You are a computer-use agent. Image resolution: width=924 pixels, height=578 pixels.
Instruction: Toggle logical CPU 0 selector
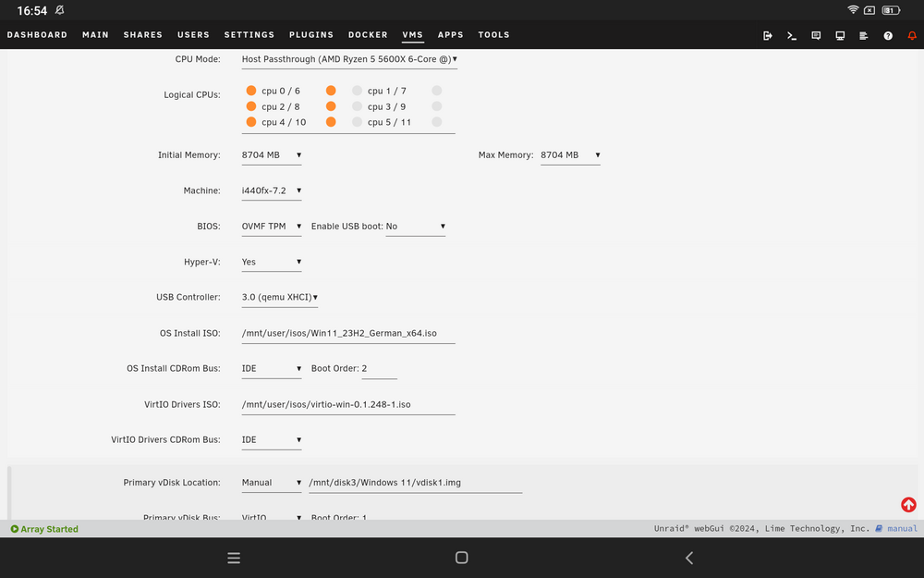pyautogui.click(x=251, y=91)
